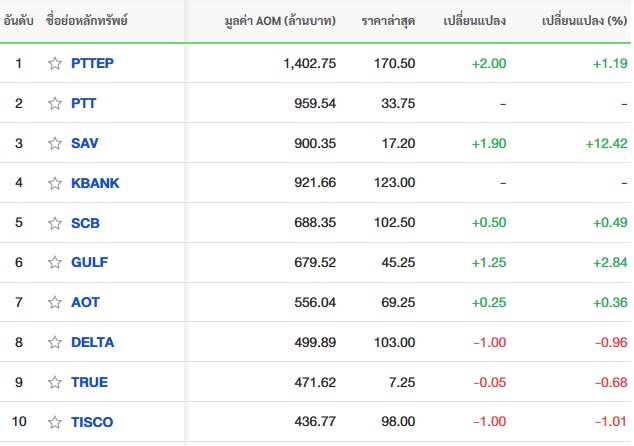The image size is (634, 446).
Task: Open GULF stock details
Action: [89, 262]
